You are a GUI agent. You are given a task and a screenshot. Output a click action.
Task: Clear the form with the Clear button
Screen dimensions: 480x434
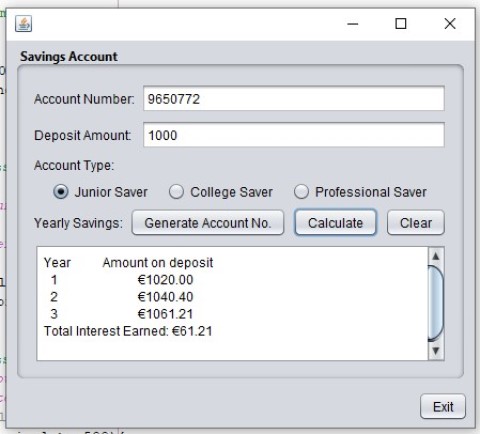point(416,223)
